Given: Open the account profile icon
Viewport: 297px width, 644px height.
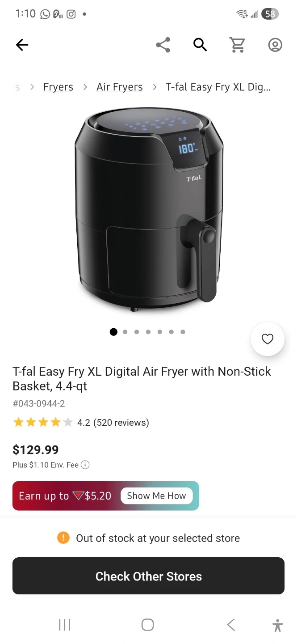Looking at the screenshot, I should coord(275,45).
